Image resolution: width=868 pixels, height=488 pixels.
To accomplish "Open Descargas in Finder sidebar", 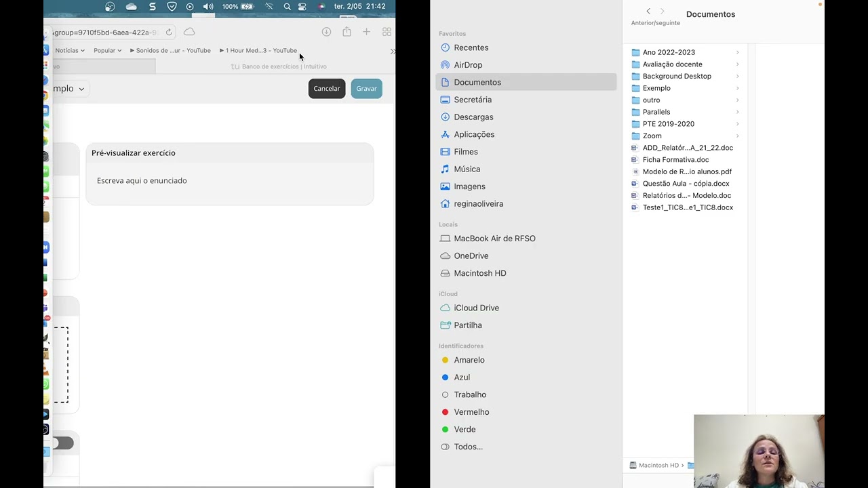I will (x=526, y=117).
